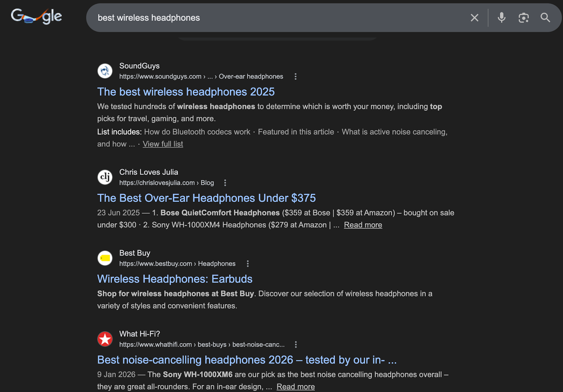Open the SoundGuys Over-ear headphones breadcrumb

(x=251, y=76)
